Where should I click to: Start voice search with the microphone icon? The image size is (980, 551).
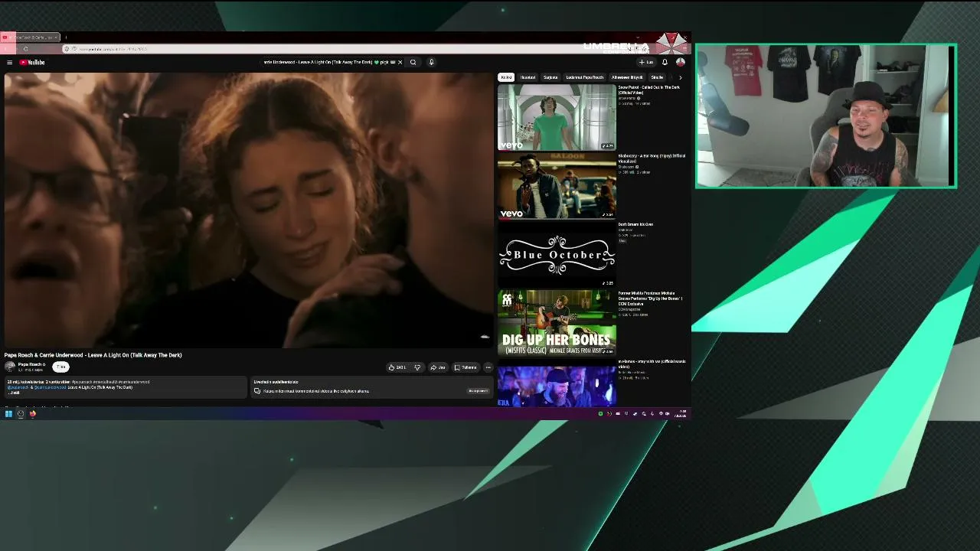click(431, 62)
